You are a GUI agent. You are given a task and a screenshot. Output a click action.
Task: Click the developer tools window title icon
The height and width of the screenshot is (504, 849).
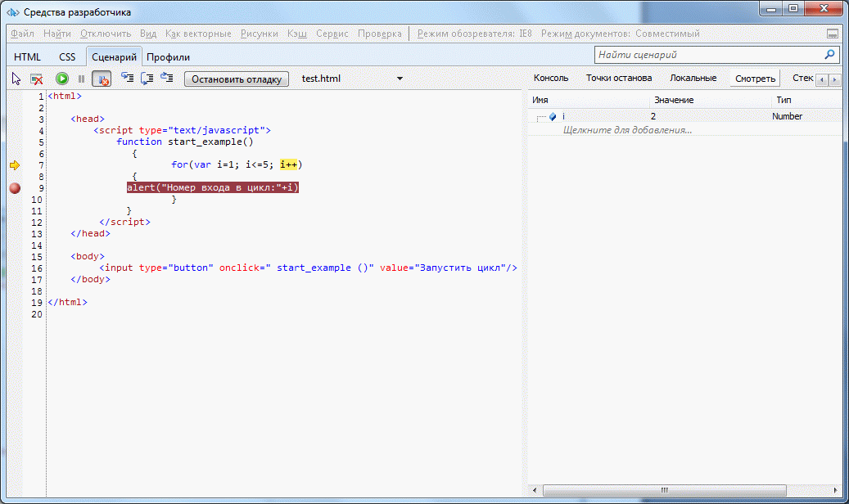[12, 12]
